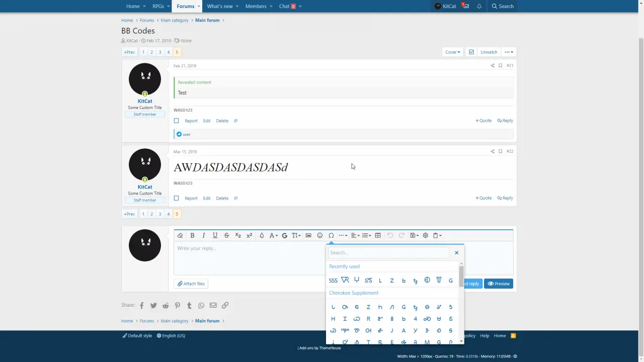Open the alerts bell in the header

tap(479, 6)
